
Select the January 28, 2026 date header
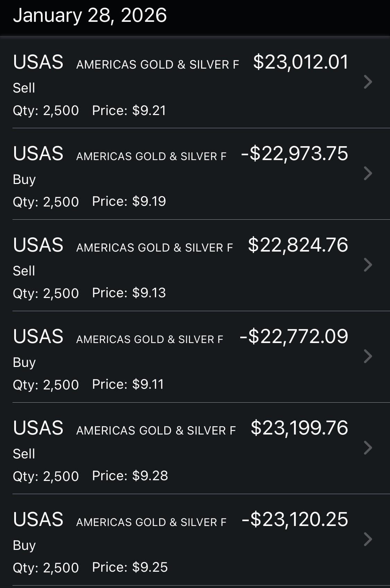(90, 16)
